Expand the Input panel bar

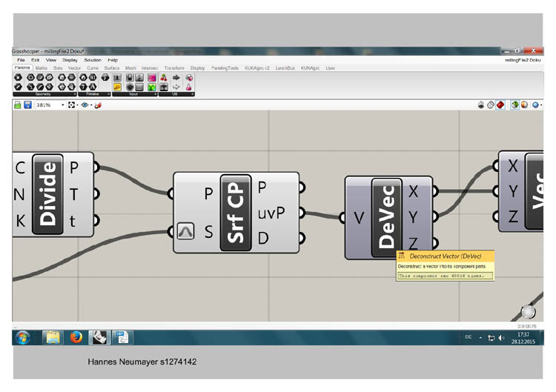(135, 94)
